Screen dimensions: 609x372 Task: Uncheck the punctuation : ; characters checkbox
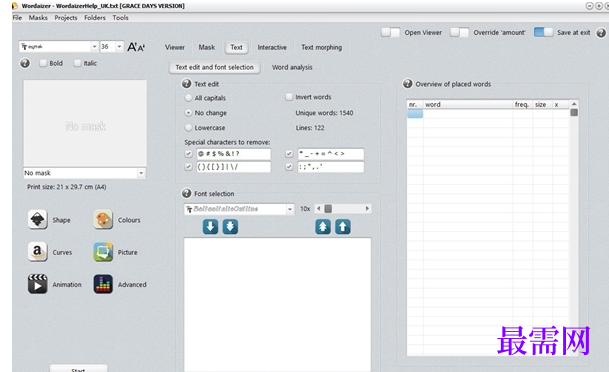[289, 167]
